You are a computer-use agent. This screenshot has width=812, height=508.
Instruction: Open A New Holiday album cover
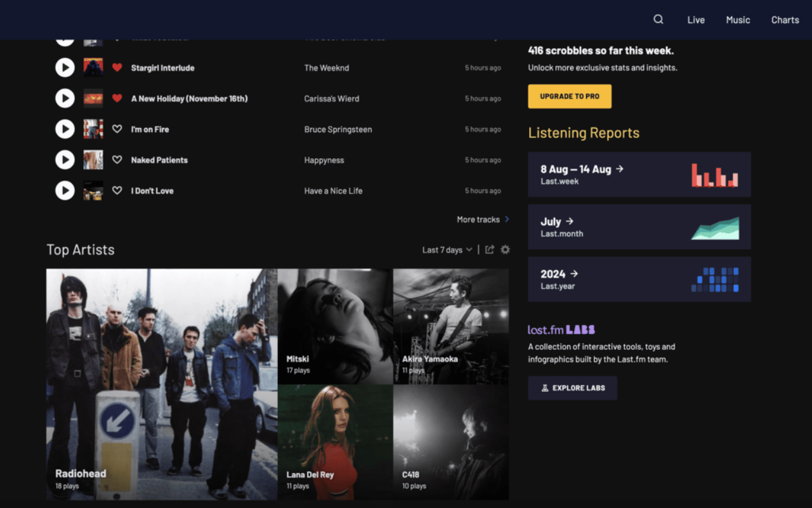point(93,98)
